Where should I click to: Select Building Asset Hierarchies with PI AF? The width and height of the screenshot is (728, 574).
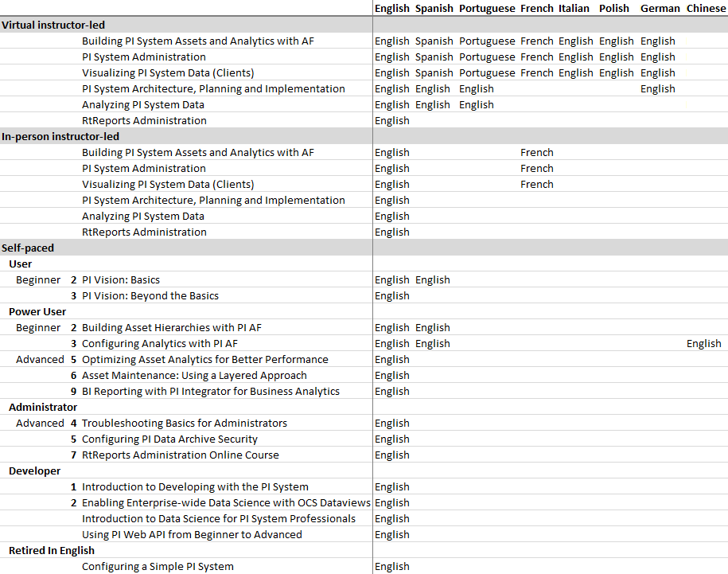pos(172,327)
